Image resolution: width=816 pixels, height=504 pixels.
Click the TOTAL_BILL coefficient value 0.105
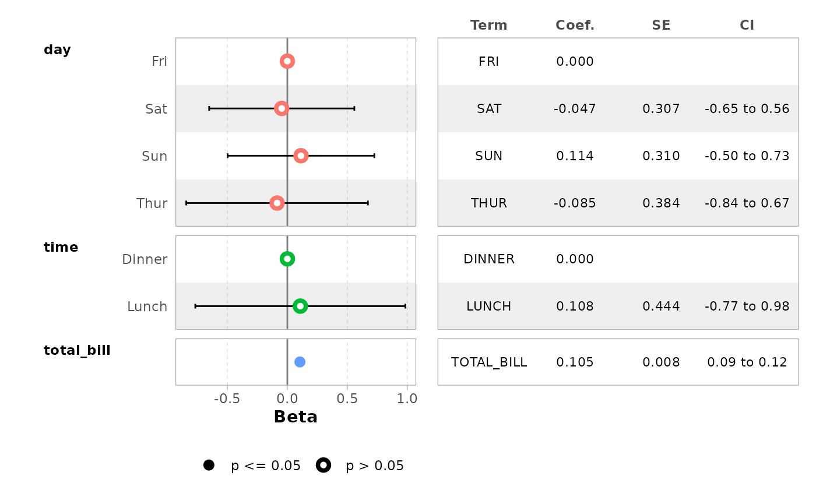[575, 362]
